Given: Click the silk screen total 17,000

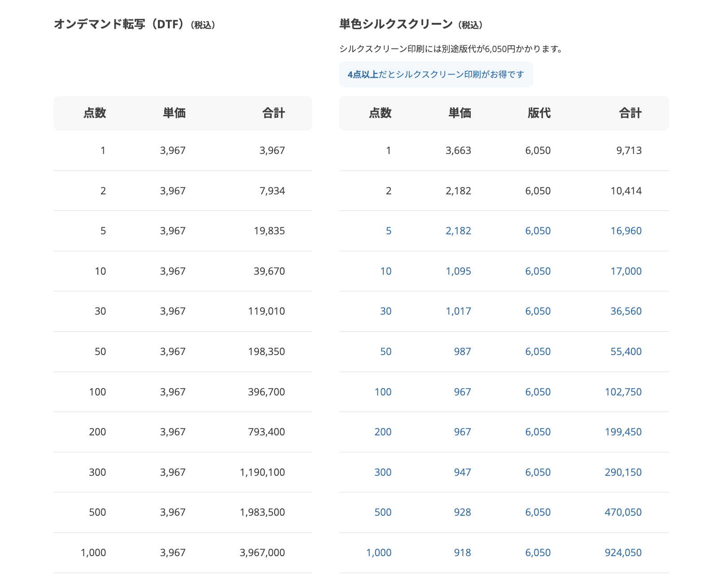Looking at the screenshot, I should click(626, 272).
